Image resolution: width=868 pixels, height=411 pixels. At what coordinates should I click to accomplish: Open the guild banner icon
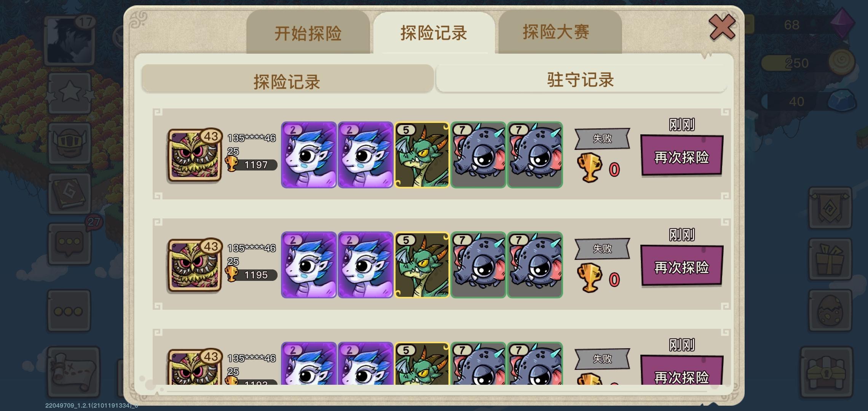click(x=830, y=208)
